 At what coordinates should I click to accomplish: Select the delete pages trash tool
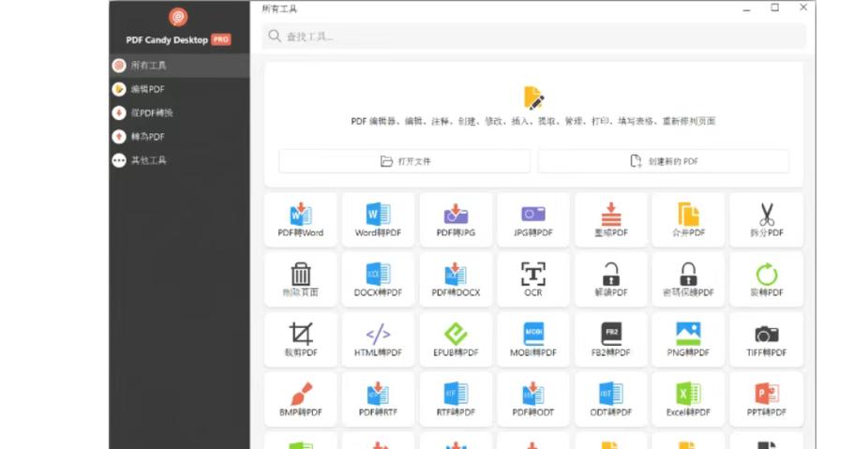[301, 279]
